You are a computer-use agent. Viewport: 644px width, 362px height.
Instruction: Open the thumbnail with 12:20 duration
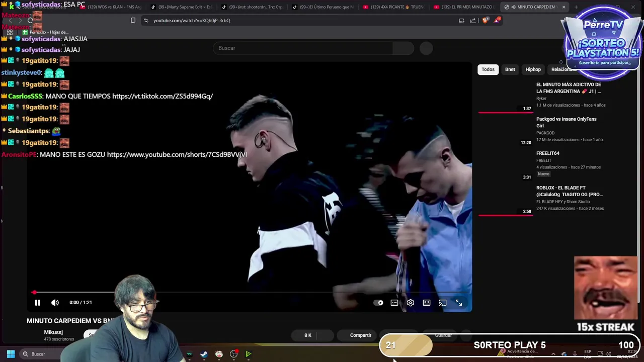click(506, 131)
